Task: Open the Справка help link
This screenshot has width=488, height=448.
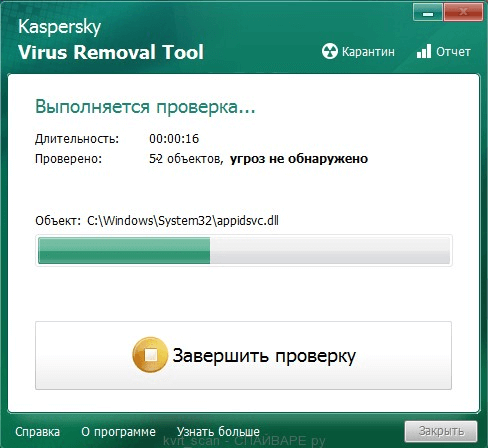Action: 37,432
